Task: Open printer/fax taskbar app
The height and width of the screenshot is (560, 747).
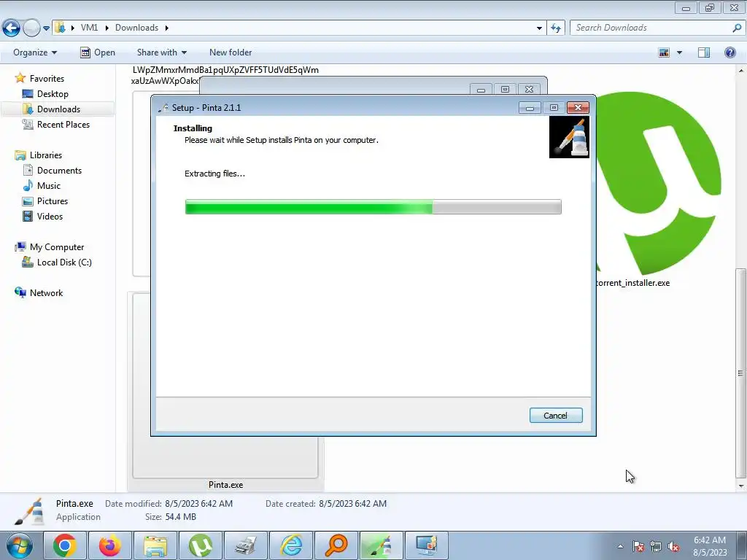Action: pos(246,545)
